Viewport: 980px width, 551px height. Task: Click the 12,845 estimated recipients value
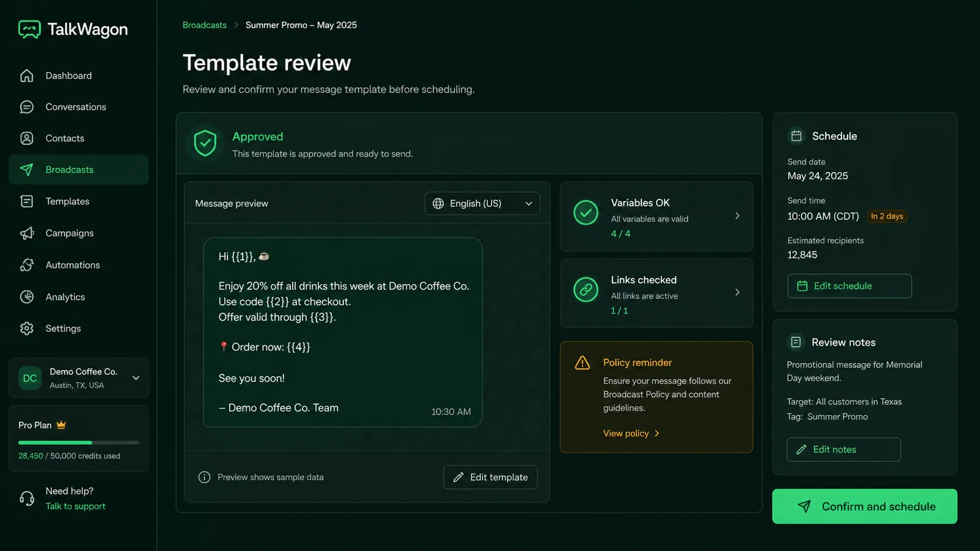[x=802, y=255]
